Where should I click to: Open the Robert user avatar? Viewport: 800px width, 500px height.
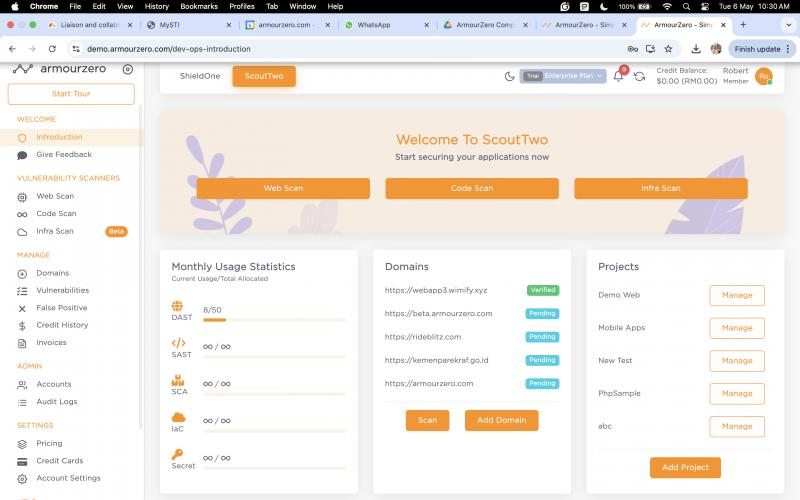[x=764, y=76]
